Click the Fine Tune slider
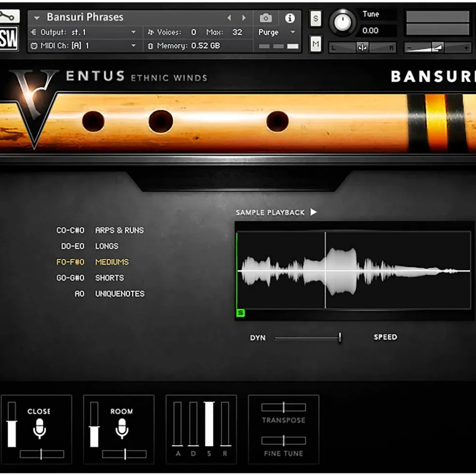Image resolution: width=476 pixels, height=476 pixels. click(x=283, y=441)
